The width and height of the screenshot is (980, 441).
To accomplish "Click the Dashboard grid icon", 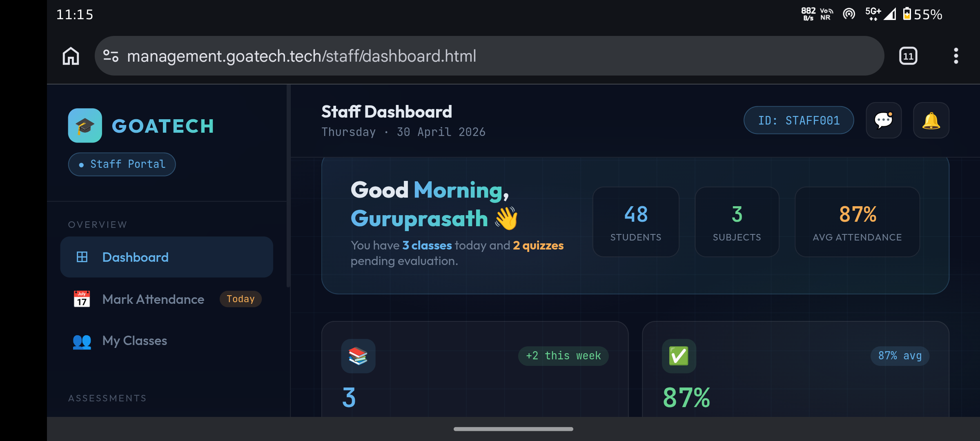I will (82, 257).
